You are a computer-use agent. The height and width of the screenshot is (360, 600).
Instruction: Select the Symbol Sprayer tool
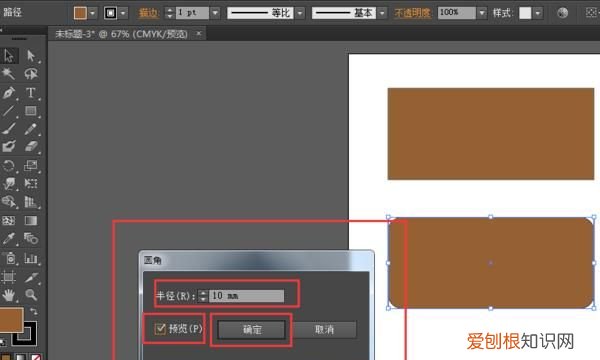[x=10, y=258]
